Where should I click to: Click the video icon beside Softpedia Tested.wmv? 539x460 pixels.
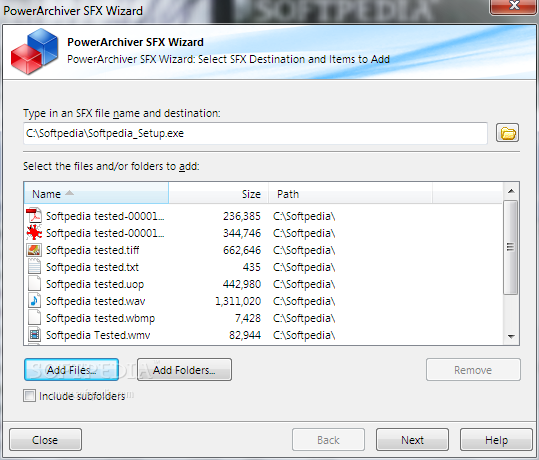pyautogui.click(x=34, y=335)
